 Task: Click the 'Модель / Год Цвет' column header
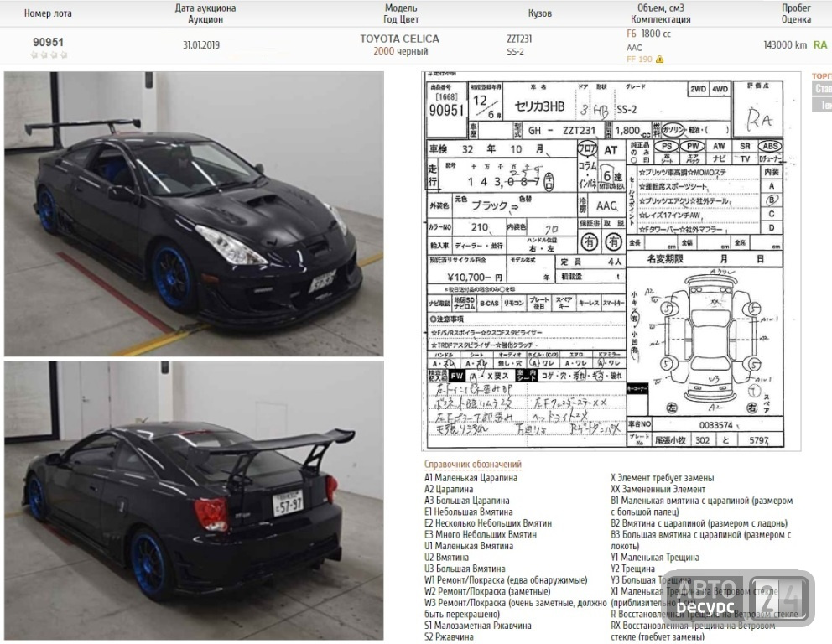coord(401,13)
